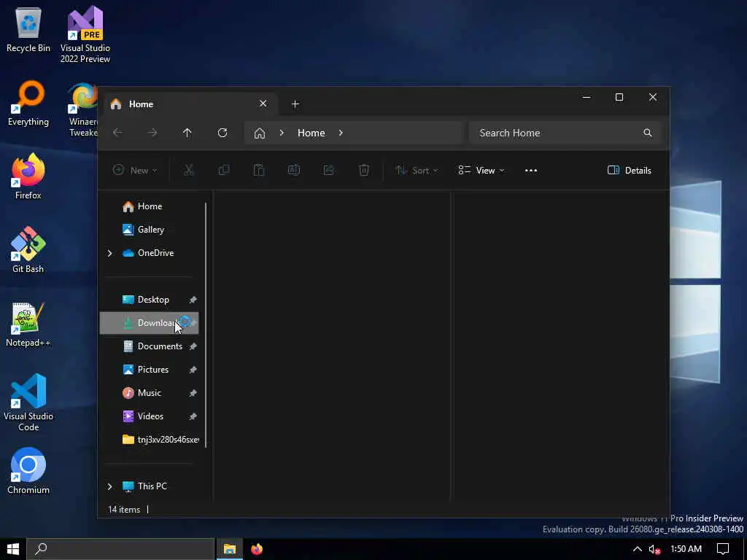
Task: Click Home in the address breadcrumb
Action: click(x=311, y=133)
